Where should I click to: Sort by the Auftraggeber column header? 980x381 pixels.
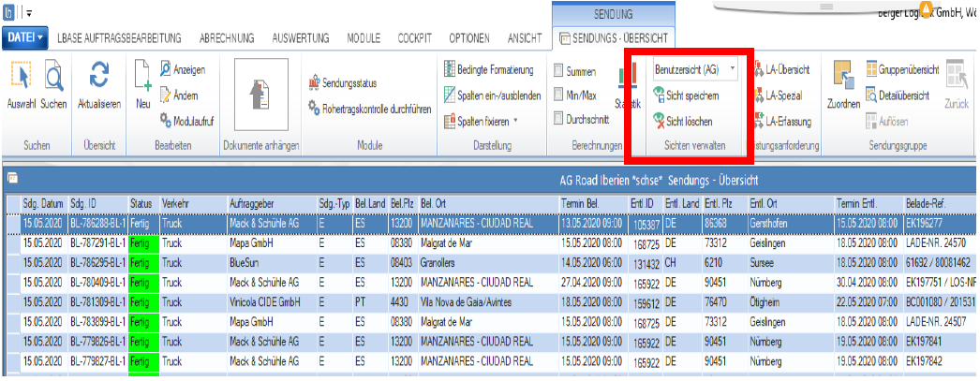coord(272,204)
